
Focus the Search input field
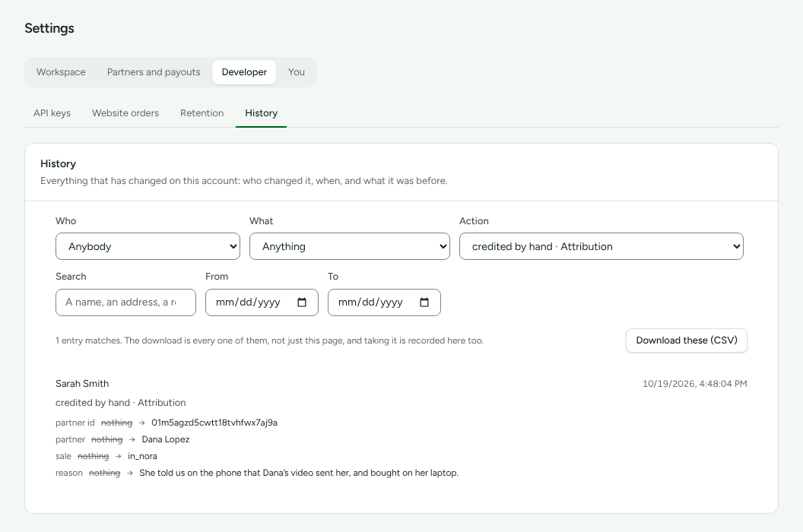click(x=125, y=302)
